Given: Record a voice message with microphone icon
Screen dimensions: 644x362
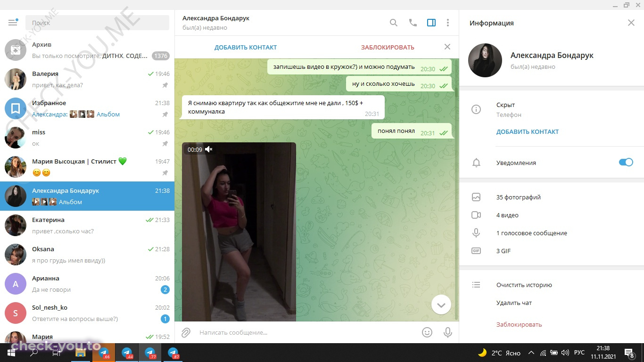Looking at the screenshot, I should pyautogui.click(x=448, y=332).
